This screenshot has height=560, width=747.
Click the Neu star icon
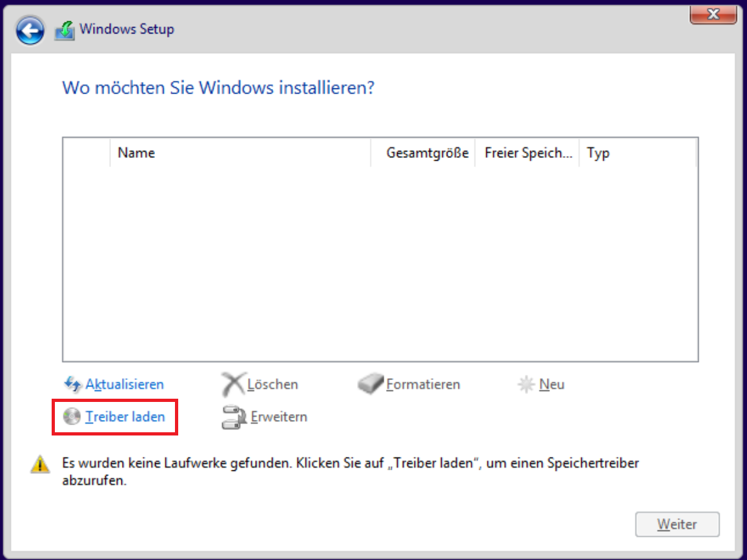(526, 385)
